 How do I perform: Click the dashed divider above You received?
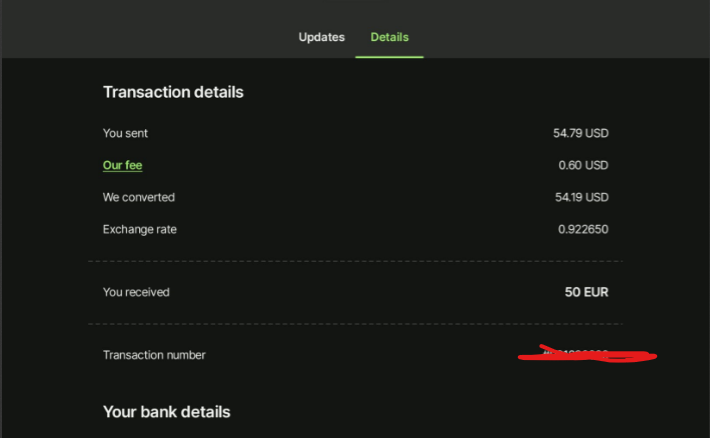tap(355, 261)
